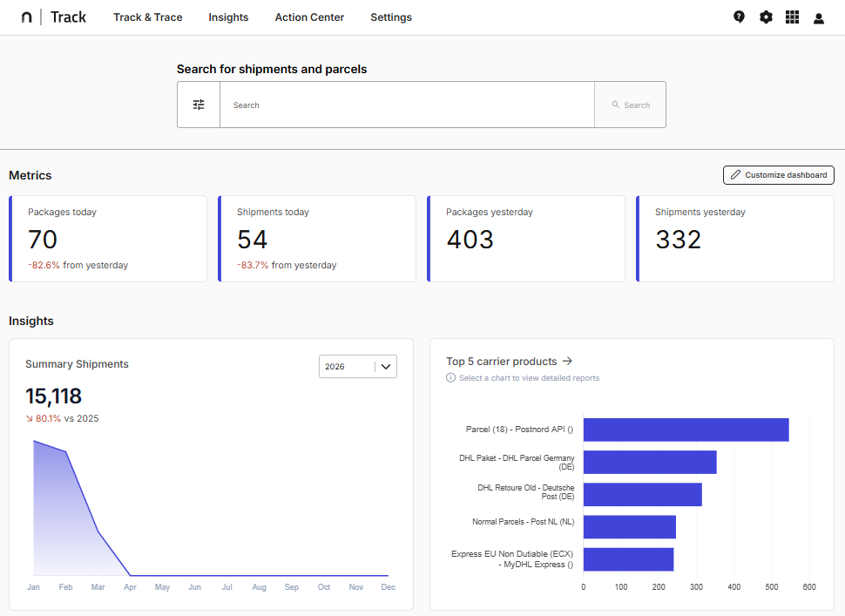Screen dimensions: 845x616
Task: Click the Customize dashboard button
Action: click(x=778, y=174)
